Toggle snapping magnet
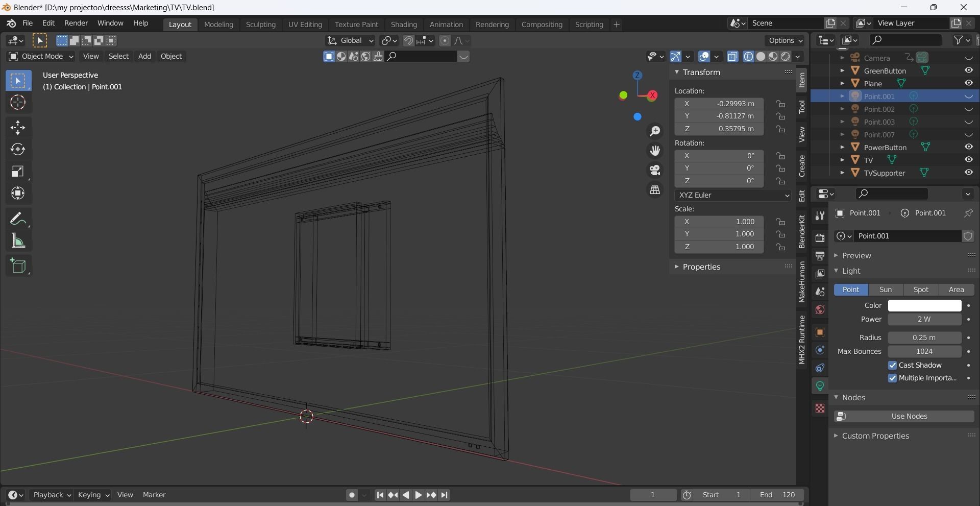980x506 pixels. click(x=408, y=41)
